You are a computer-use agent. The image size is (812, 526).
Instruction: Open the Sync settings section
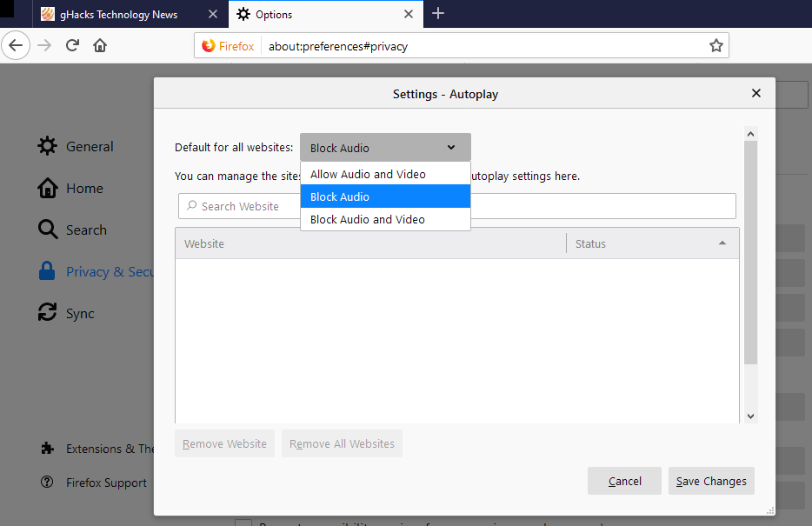pos(80,313)
